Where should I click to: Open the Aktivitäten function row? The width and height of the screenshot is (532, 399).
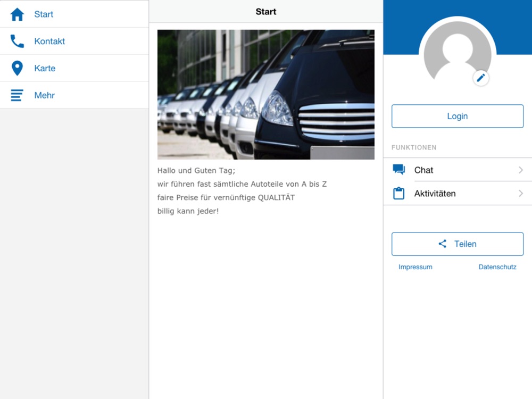click(x=458, y=194)
